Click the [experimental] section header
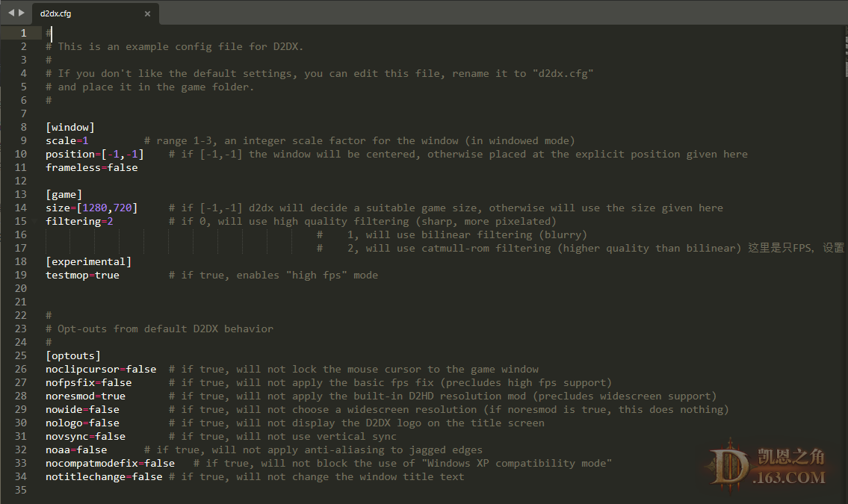This screenshot has height=504, width=848. click(89, 261)
